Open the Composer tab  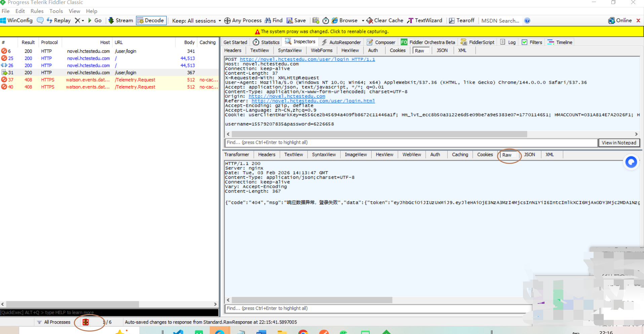click(381, 42)
